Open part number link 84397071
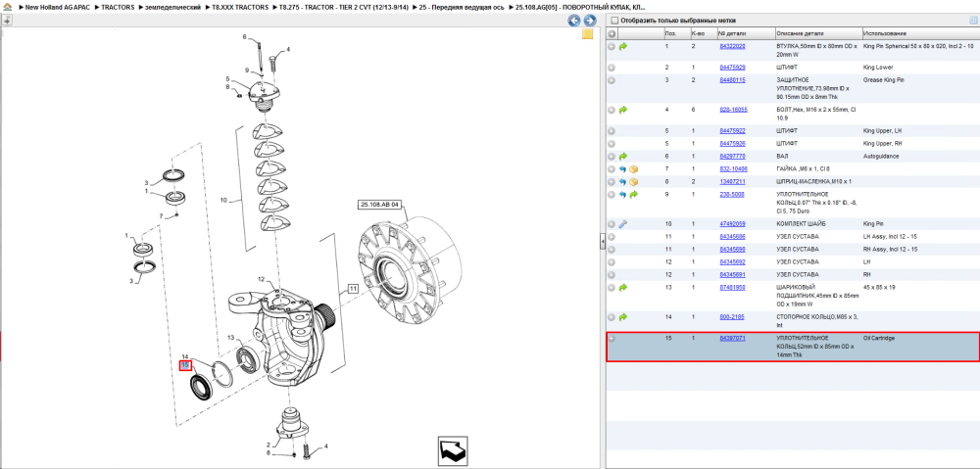980x469 pixels. [732, 339]
